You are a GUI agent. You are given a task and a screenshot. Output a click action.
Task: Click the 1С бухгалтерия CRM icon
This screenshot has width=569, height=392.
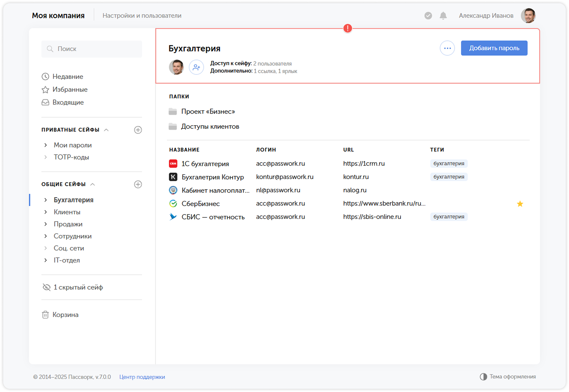coord(173,163)
